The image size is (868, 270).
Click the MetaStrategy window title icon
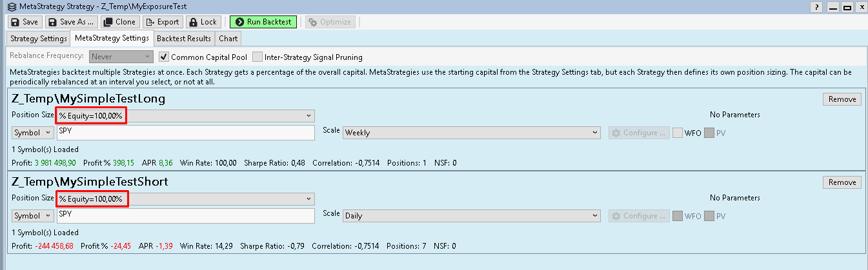click(11, 7)
